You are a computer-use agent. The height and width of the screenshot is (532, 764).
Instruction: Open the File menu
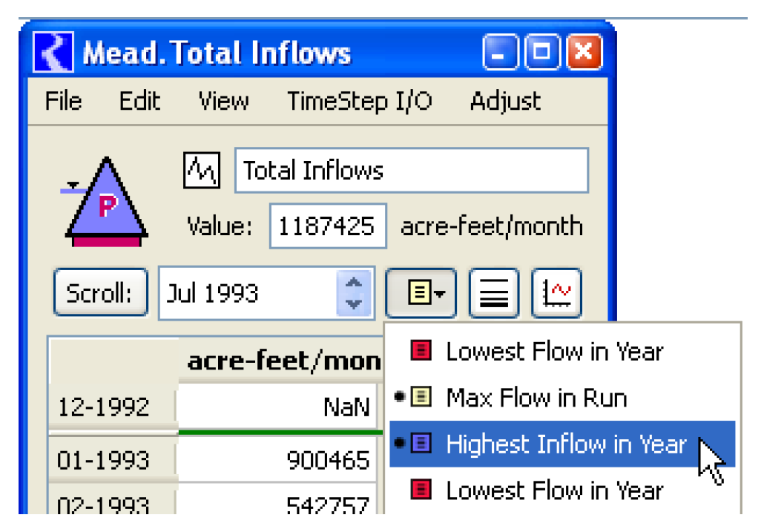click(x=63, y=101)
